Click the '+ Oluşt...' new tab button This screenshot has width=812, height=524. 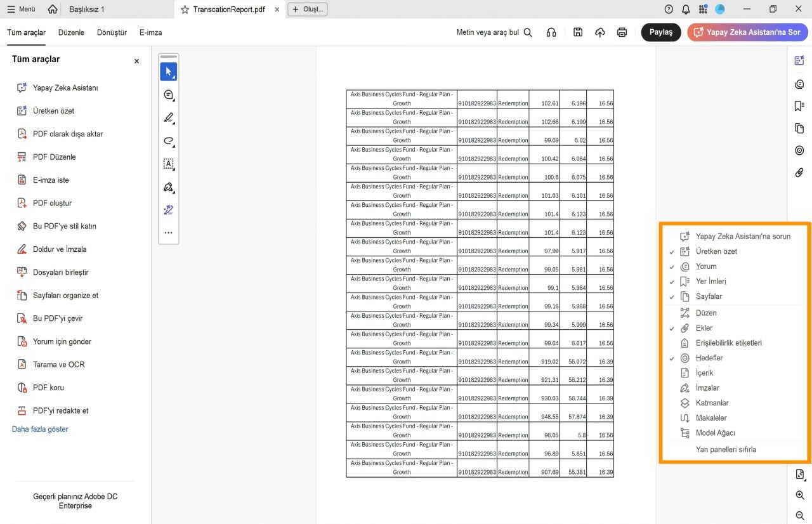point(308,10)
